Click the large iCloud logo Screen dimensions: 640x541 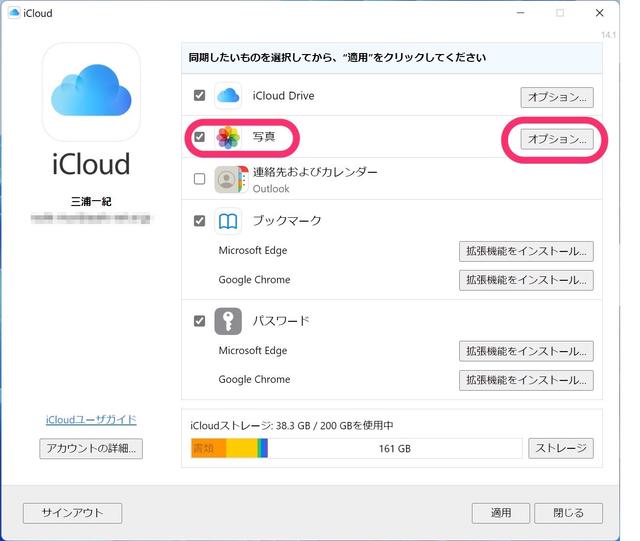pos(91,92)
